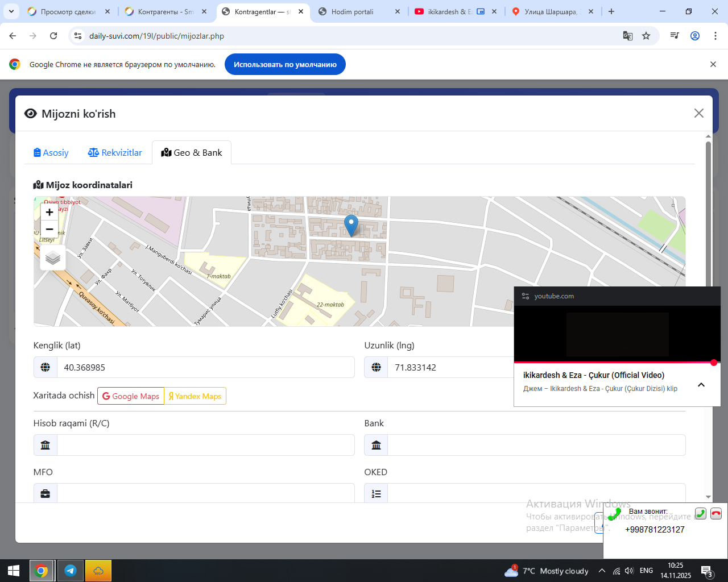
Task: Click the Kenglik (lat) input field
Action: 205,367
